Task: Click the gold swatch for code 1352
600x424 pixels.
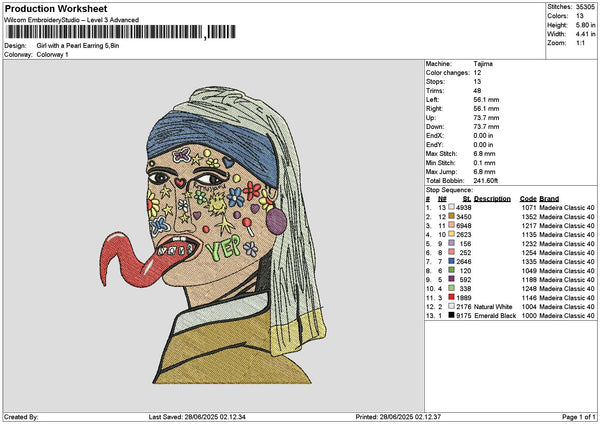Action: 452,217
